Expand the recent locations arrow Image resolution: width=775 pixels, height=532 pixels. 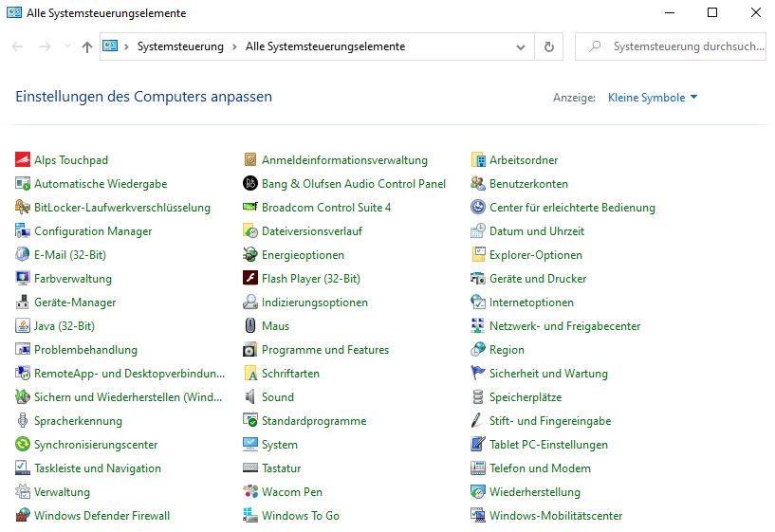click(x=67, y=46)
